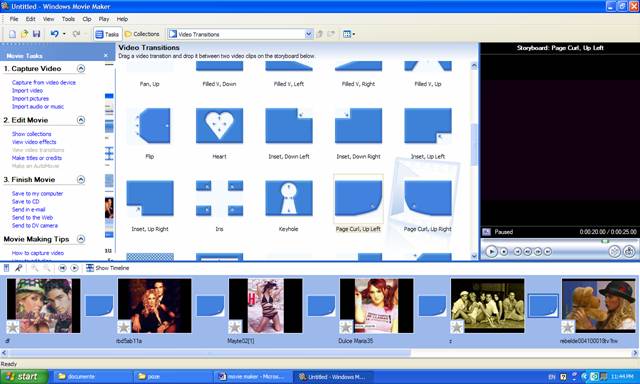This screenshot has width=640, height=384.
Task: Click the Send to the Web link
Action: pos(32,218)
